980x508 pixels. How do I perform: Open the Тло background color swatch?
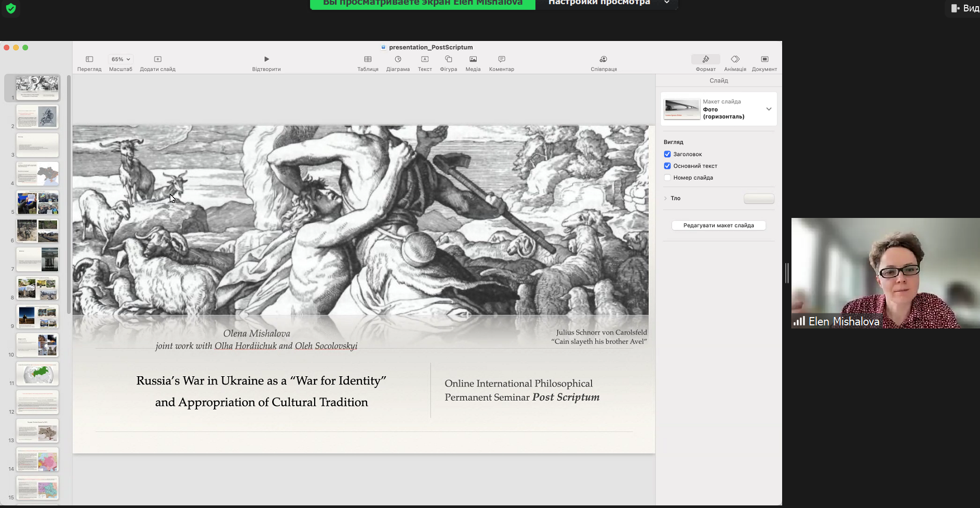tap(759, 199)
